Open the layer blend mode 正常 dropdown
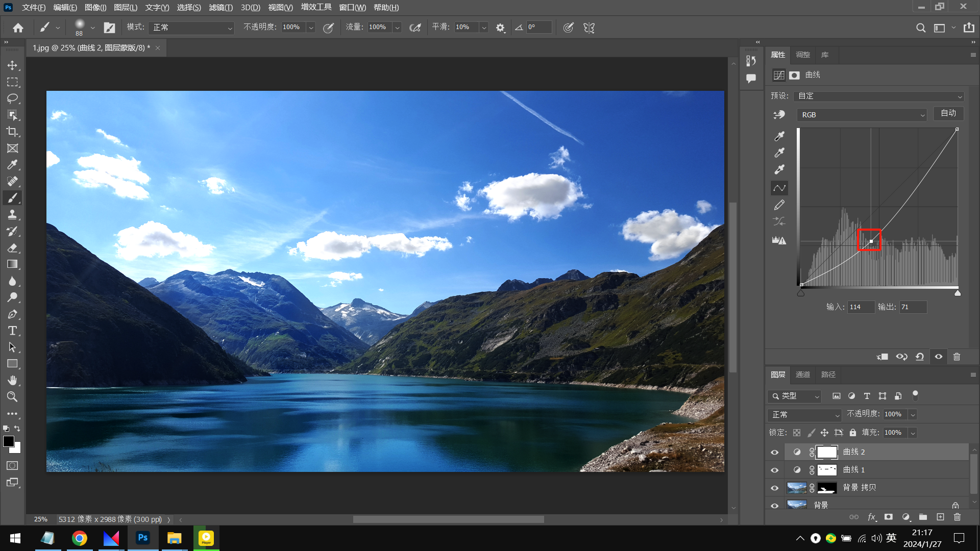Screen dimensions: 980x551 [804, 415]
